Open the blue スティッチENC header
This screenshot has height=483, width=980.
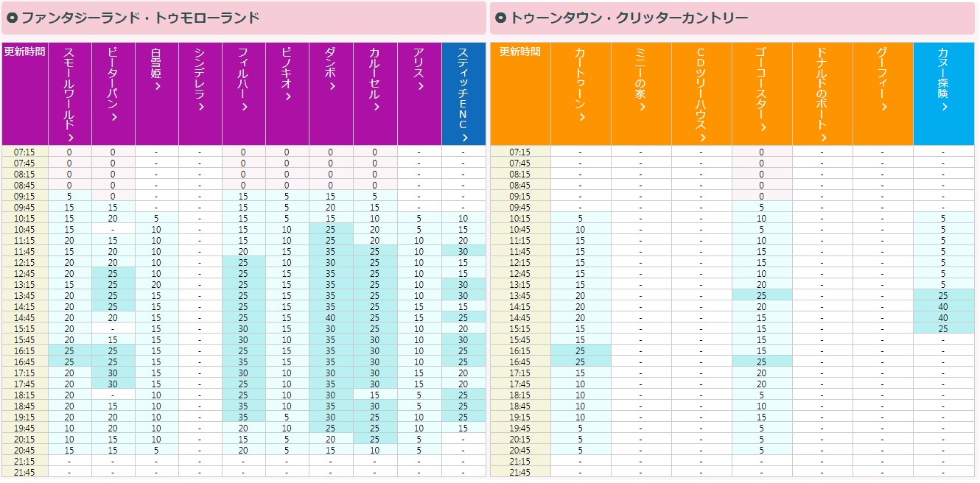click(x=463, y=94)
